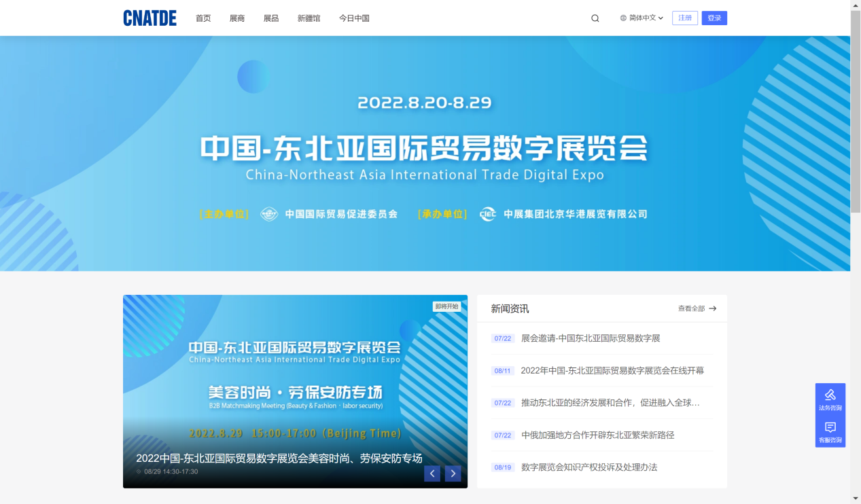Open news 中俄加强地方合作开辟东北亚繁荣新路径
This screenshot has width=861, height=504.
point(598,435)
